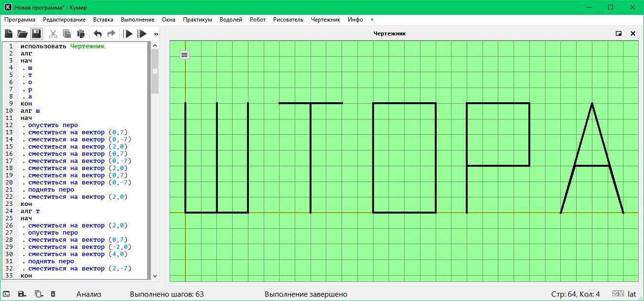Redo the previously undone edit
The image size is (644, 301).
point(111,33)
